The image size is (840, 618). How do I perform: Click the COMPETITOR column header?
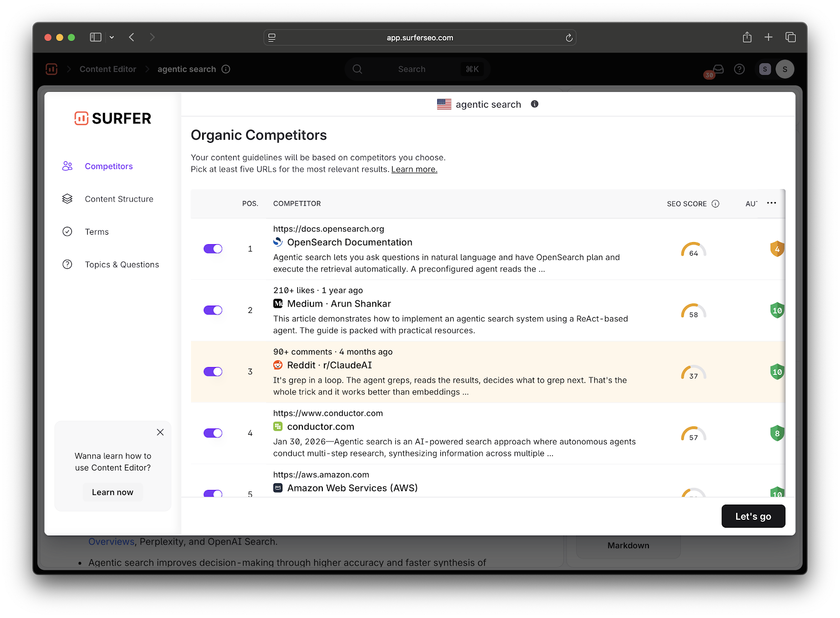[x=297, y=204]
